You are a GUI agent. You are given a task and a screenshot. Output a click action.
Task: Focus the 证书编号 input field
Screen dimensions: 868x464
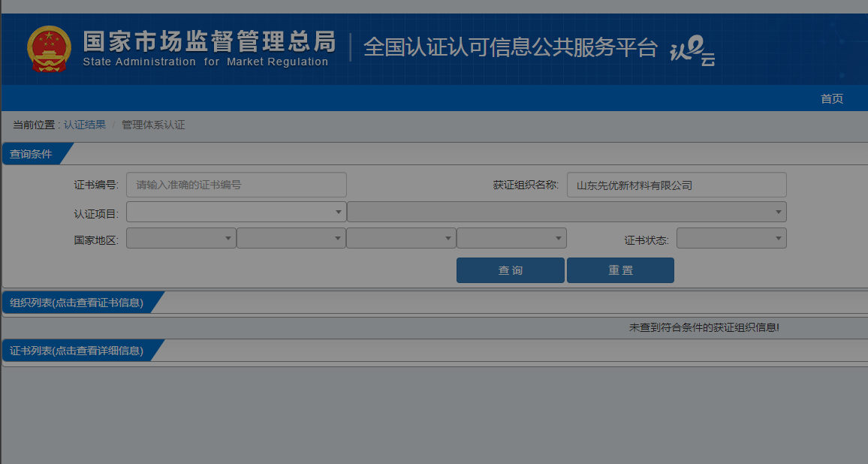(237, 185)
